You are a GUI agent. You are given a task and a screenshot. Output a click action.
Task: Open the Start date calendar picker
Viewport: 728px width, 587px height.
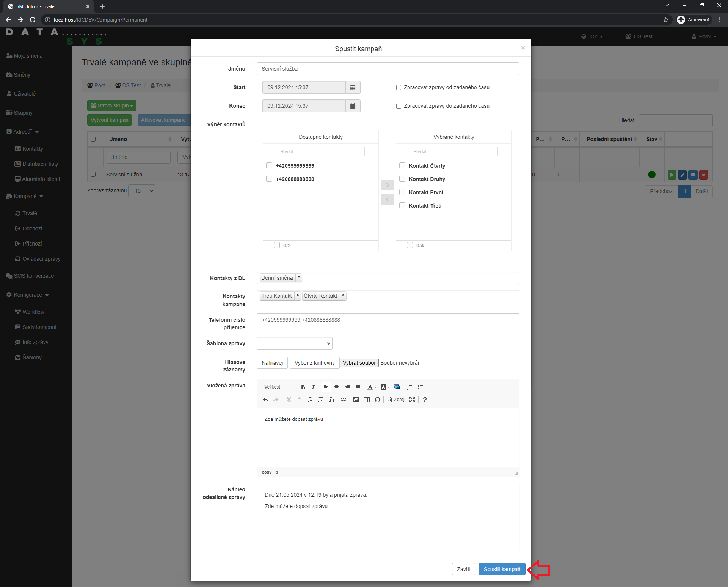click(353, 87)
